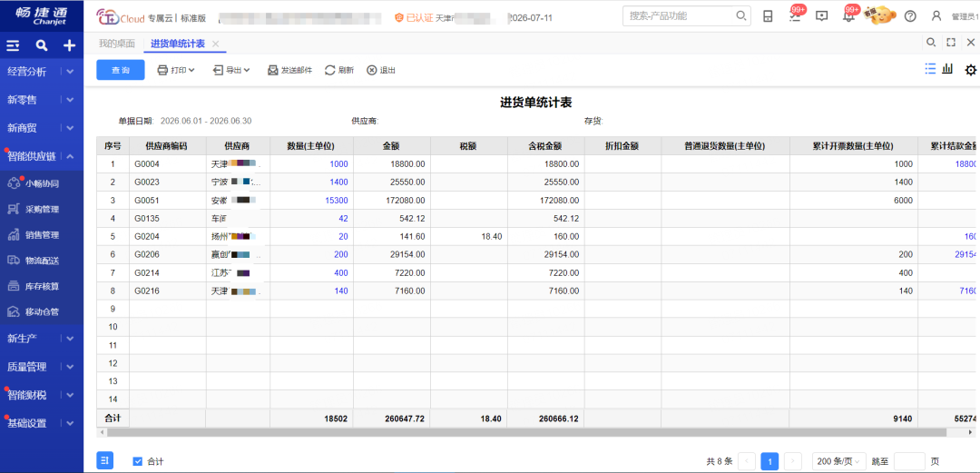
Task: Open 物流配送 module
Action: 41,261
